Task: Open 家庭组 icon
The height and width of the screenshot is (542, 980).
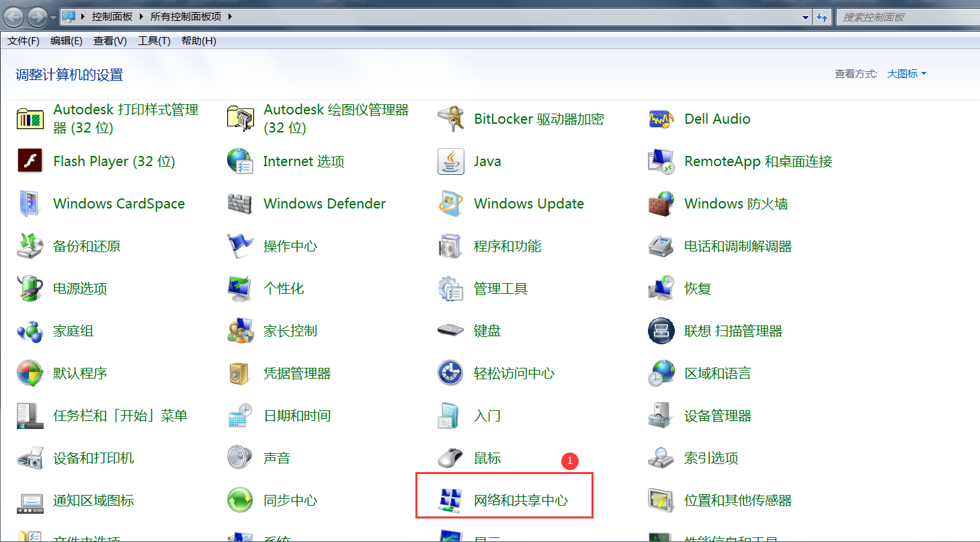Action: pos(30,331)
